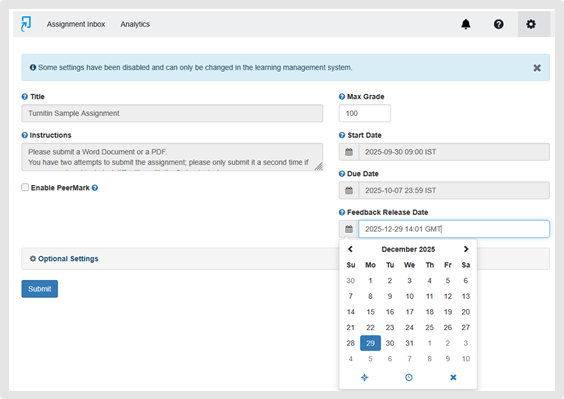Click the Submit button
This screenshot has width=564, height=399.
tap(40, 289)
